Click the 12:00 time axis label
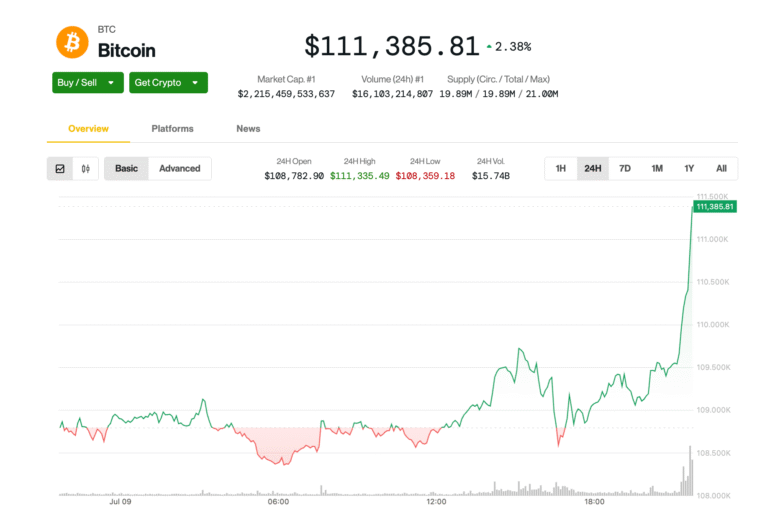This screenshot has width=770, height=508. [436, 502]
